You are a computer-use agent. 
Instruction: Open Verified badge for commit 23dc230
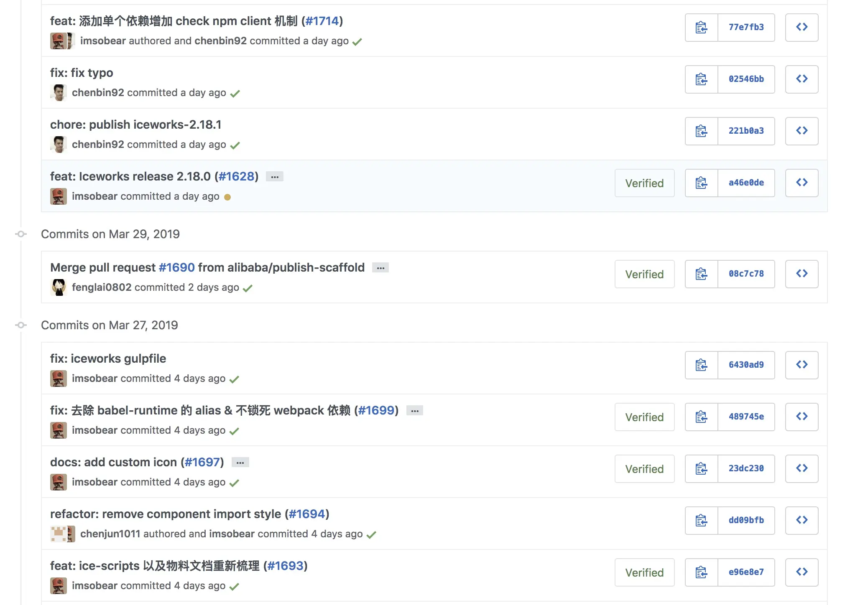(x=644, y=469)
